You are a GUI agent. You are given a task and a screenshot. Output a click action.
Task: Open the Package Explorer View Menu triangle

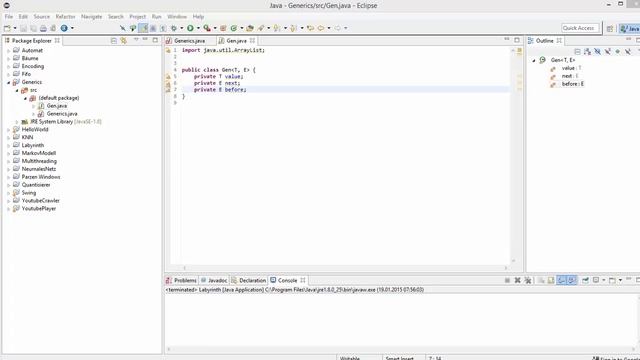point(136,40)
